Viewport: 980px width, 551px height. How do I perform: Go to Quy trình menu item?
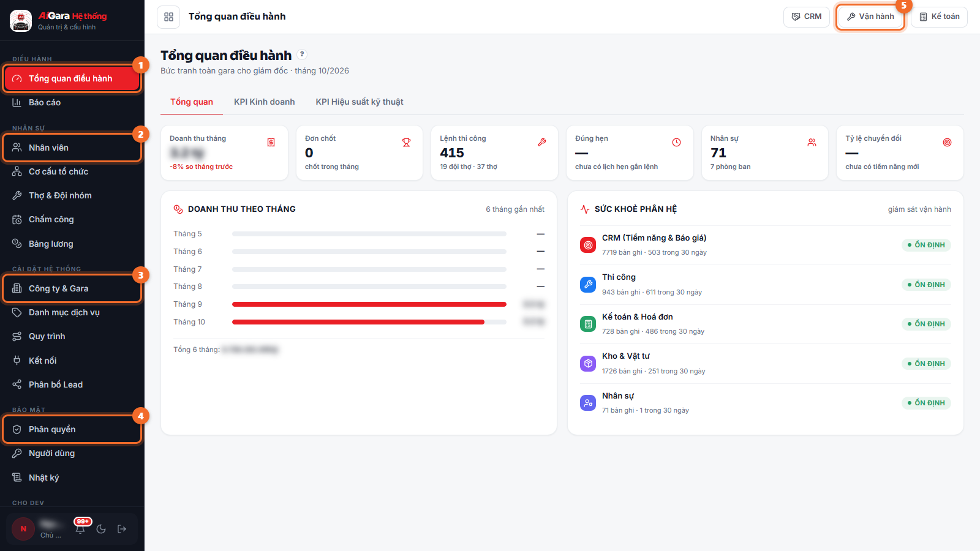pos(72,337)
